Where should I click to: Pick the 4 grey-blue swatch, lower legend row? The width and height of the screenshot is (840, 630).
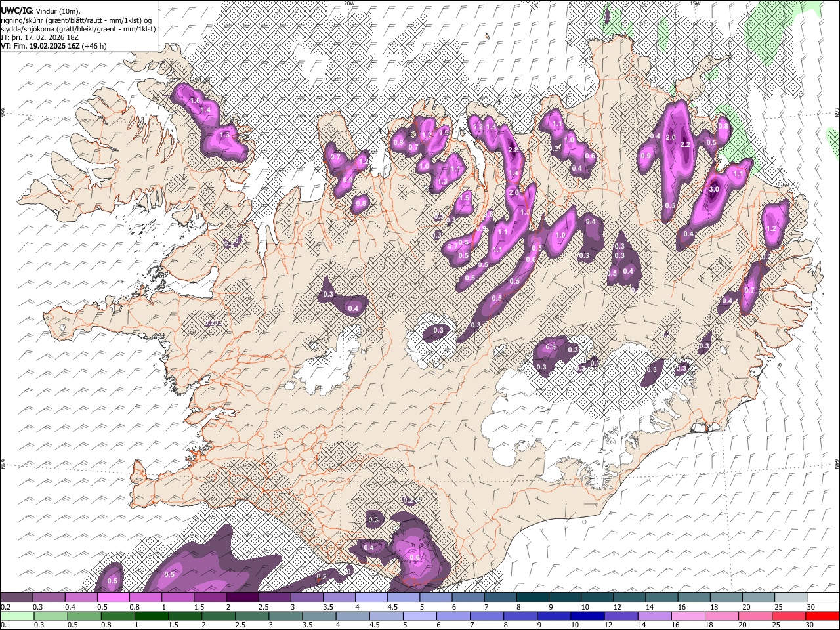[352, 616]
